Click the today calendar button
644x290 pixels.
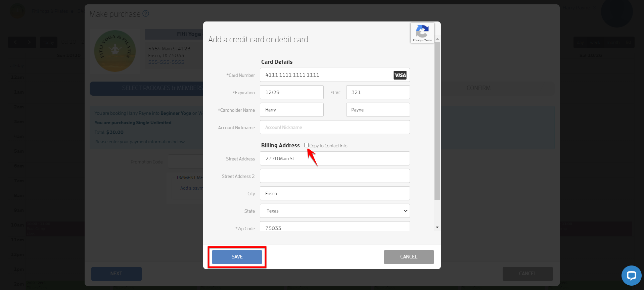(49, 42)
